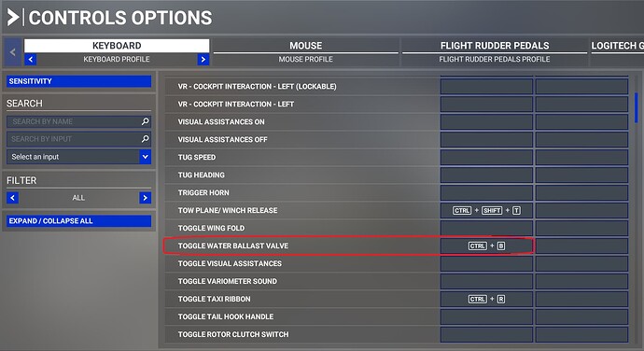Click the search-by-input magnifier icon
This screenshot has width=644, height=351.
145,139
